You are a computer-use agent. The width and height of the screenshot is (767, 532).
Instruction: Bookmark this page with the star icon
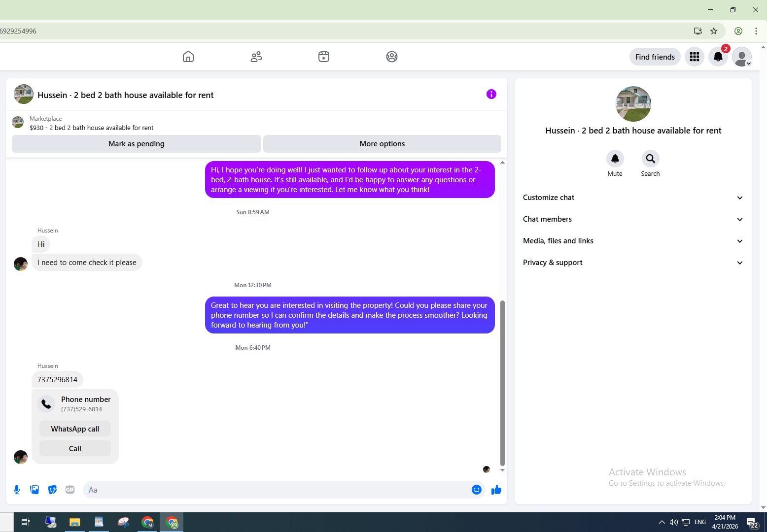pyautogui.click(x=714, y=31)
